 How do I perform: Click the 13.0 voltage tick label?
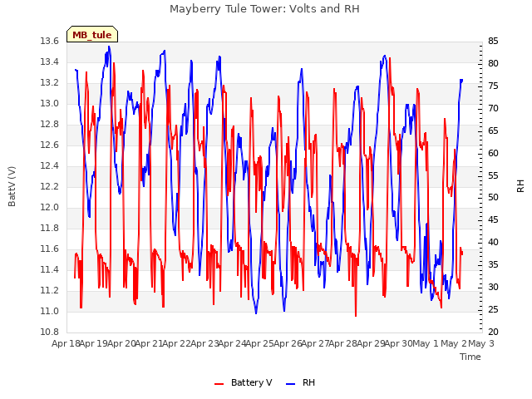50,103
